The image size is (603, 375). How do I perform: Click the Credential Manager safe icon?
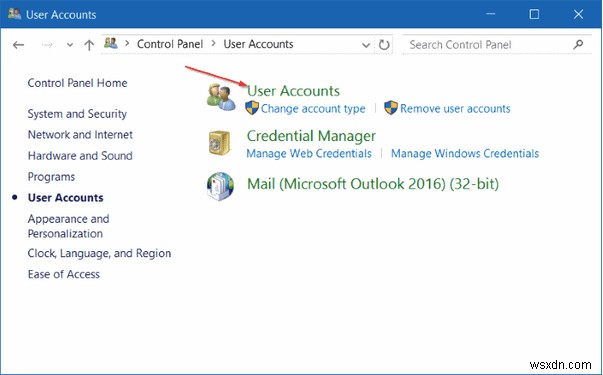click(219, 143)
